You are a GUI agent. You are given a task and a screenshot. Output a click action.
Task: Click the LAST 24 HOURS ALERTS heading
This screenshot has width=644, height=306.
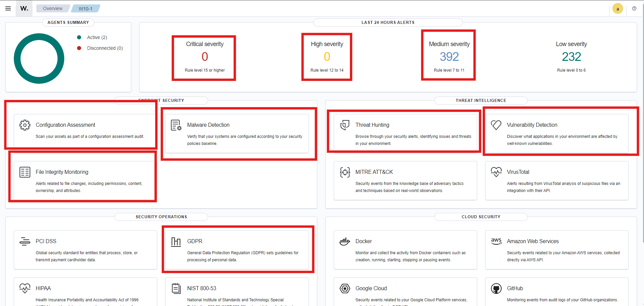[388, 23]
